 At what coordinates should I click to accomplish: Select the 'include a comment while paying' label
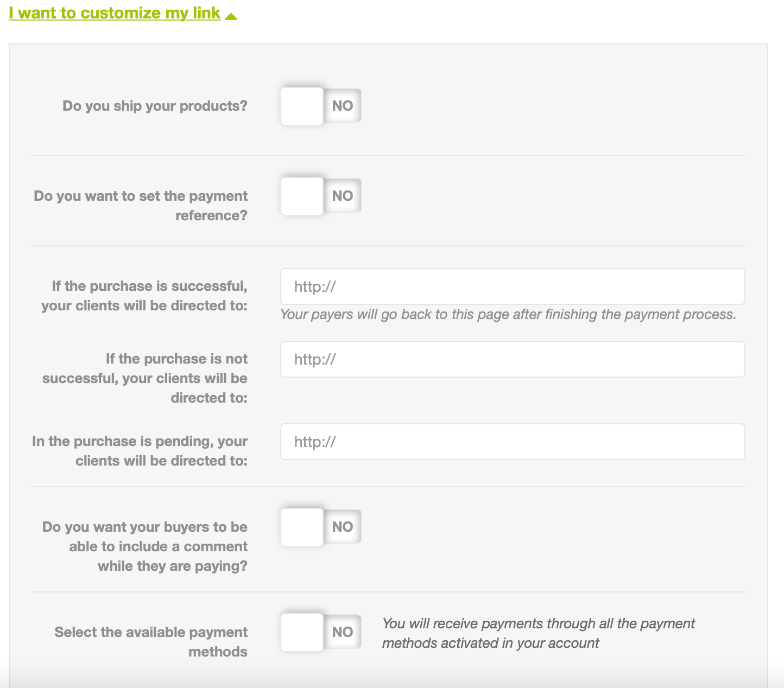pos(145,546)
